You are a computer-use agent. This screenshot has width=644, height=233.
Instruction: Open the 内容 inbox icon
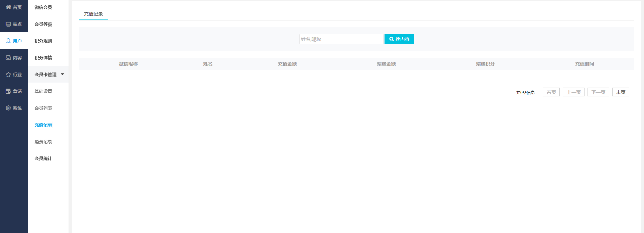8,58
